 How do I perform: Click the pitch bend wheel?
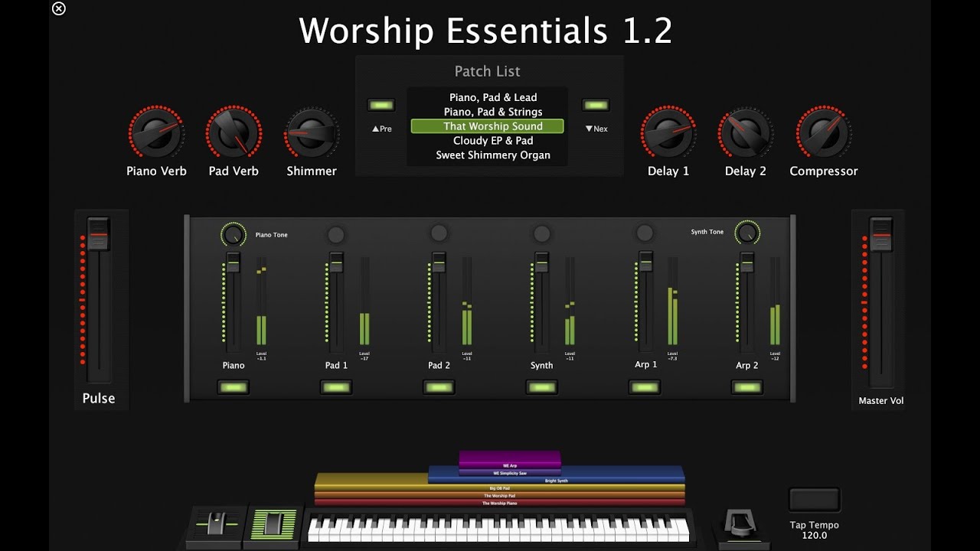[x=216, y=526]
